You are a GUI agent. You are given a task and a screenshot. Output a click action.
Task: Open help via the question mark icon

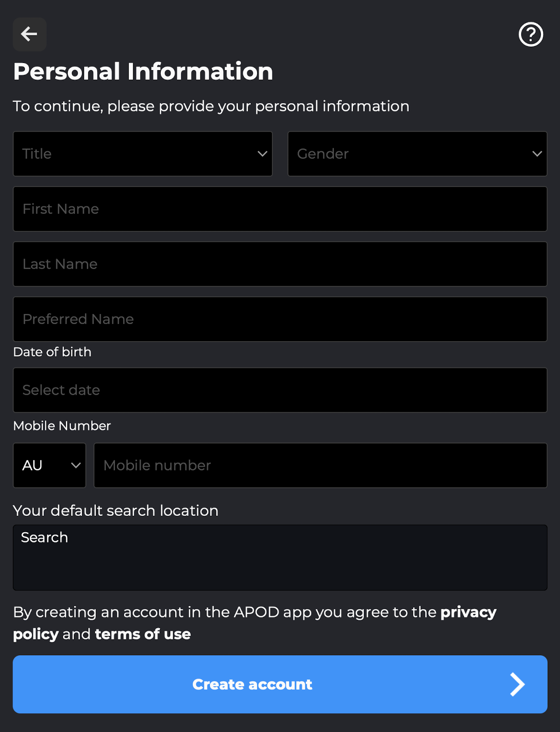(530, 34)
